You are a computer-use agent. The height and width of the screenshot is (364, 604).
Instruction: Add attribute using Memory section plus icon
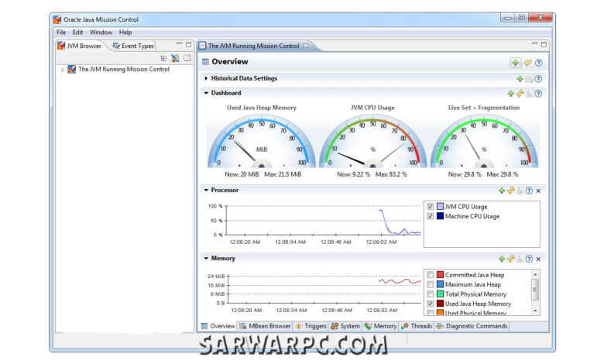pyautogui.click(x=502, y=259)
